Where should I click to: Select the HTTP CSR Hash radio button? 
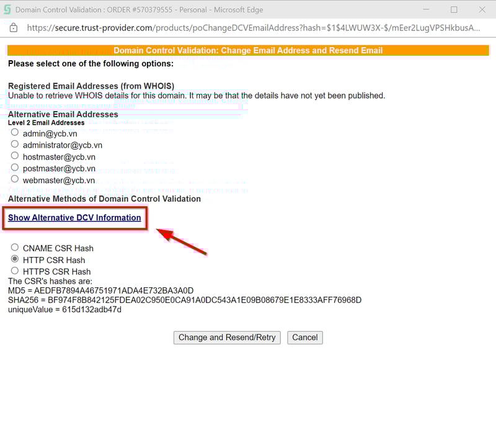pyautogui.click(x=15, y=259)
